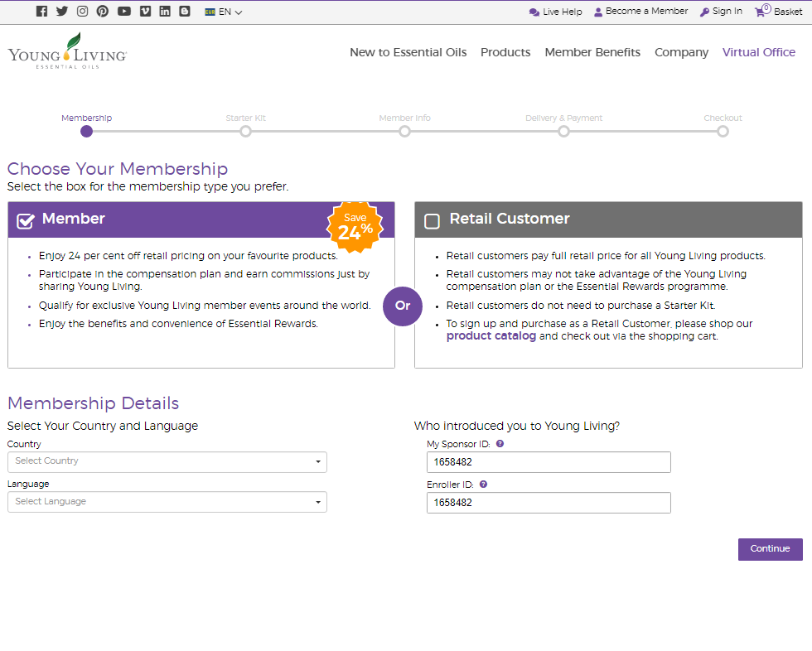
Task: Select the Starter Kit step marker
Action: click(x=245, y=132)
